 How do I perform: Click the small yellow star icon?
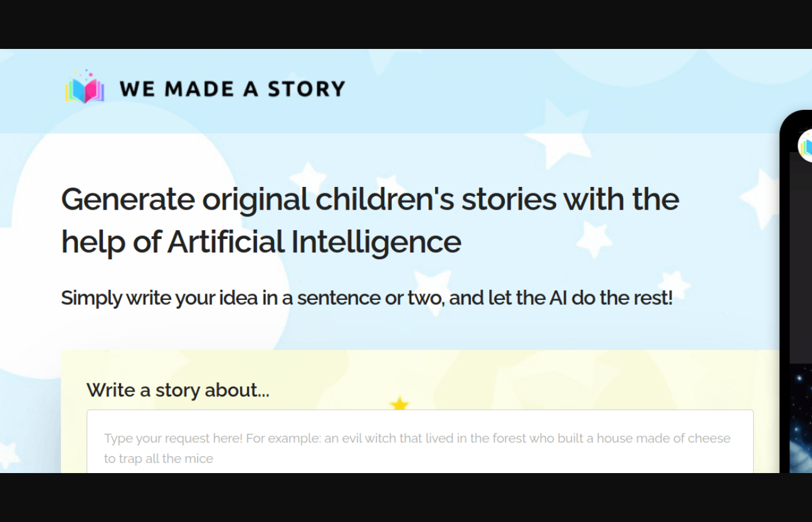(x=399, y=403)
